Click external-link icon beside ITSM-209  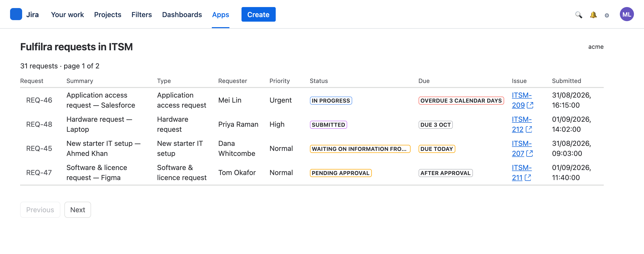530,105
